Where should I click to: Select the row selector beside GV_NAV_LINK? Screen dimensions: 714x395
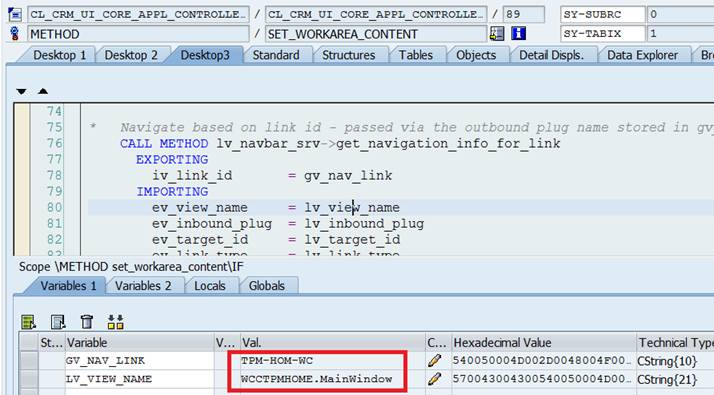click(29, 360)
